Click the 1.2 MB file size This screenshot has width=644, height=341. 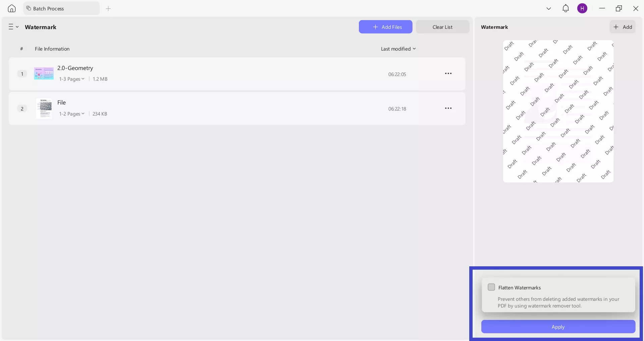point(100,79)
